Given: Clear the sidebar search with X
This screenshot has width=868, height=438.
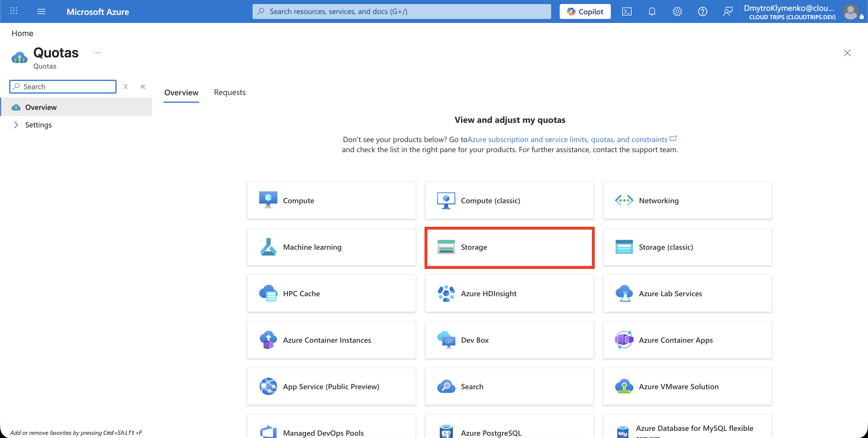Looking at the screenshot, I should pos(126,87).
